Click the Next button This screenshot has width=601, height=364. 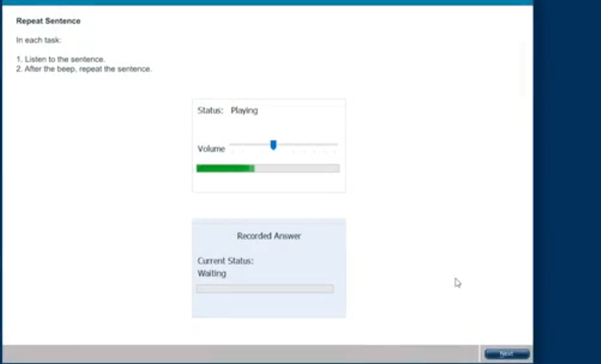click(x=506, y=354)
